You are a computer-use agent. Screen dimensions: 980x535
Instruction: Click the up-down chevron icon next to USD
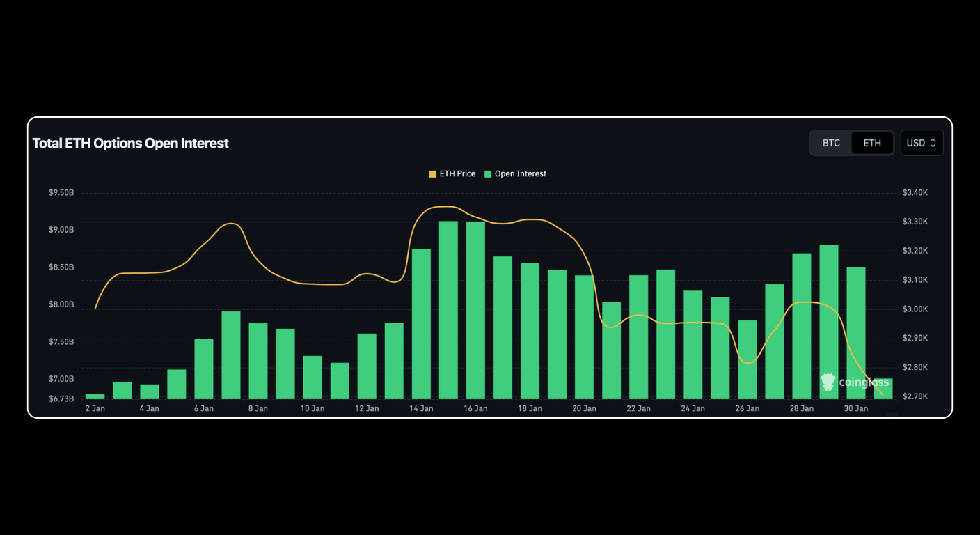point(931,143)
